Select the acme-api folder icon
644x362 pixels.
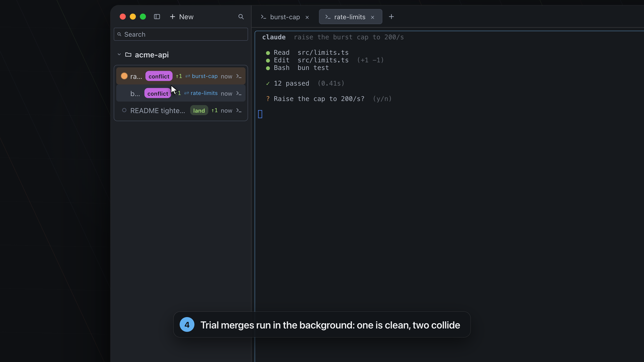[128, 55]
